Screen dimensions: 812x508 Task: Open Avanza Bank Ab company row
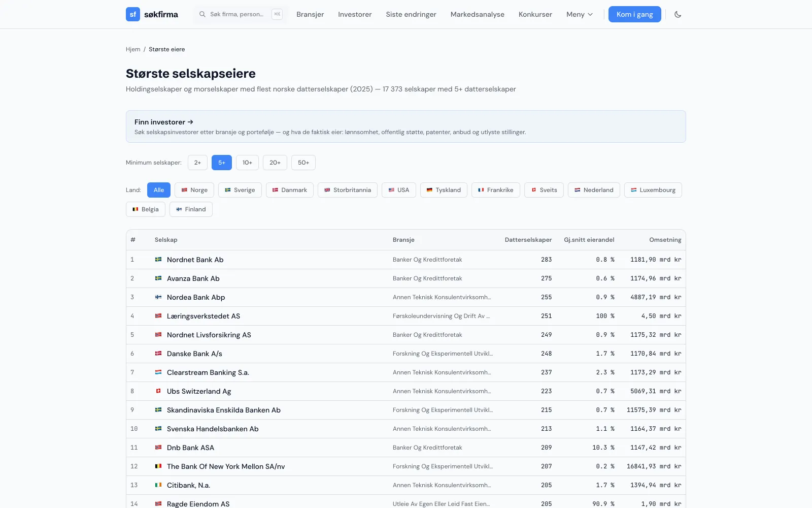pos(406,278)
